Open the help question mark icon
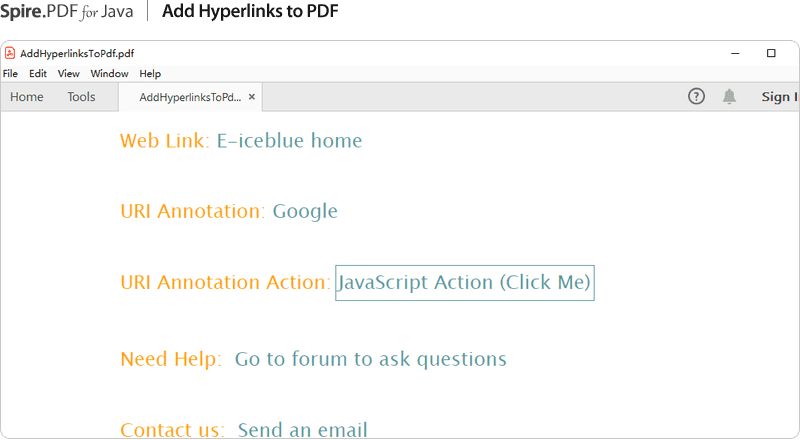The height and width of the screenshot is (440, 800). click(x=696, y=96)
